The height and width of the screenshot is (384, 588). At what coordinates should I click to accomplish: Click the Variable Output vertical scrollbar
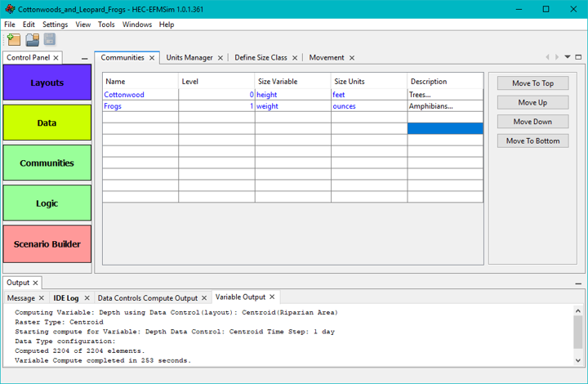tap(578, 333)
